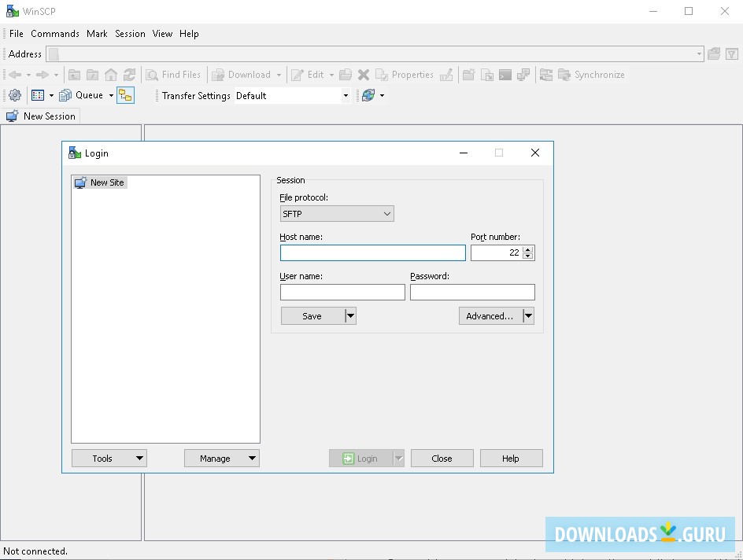Click the red X Delete icon

coord(364,75)
